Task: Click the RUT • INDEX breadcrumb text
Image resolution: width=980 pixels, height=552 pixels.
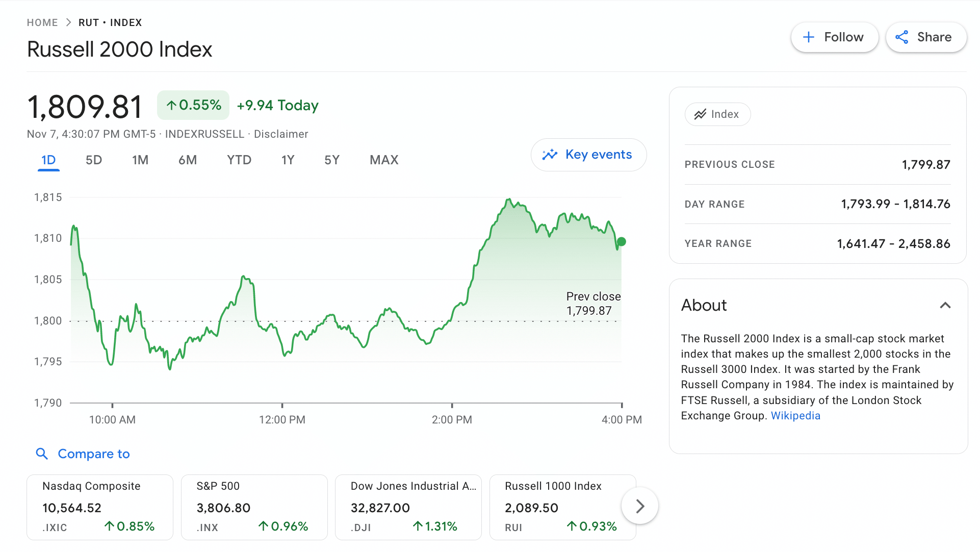Action: [x=110, y=22]
